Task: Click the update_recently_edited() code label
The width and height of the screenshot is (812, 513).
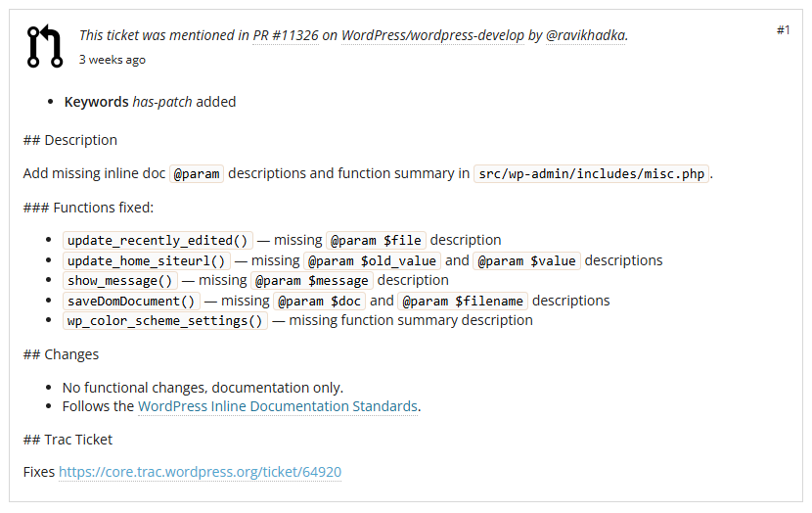Action: [158, 241]
